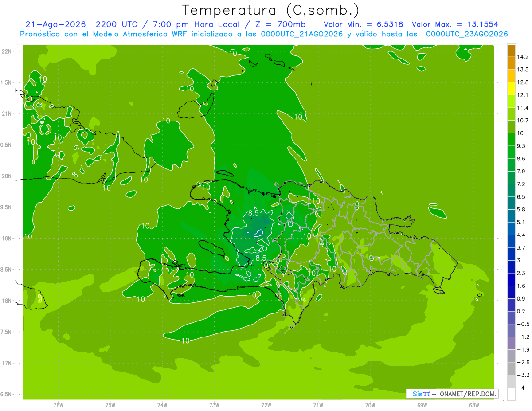Image resolution: width=532 pixels, height=411 pixels.
Task: Click the colorbar value '3.7'
Action: 521,248
